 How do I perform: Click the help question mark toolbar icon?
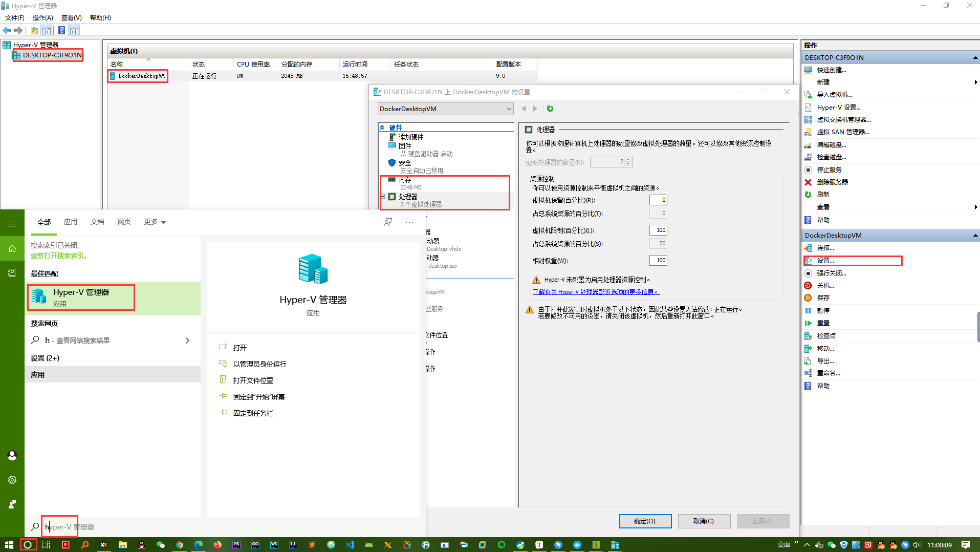[x=61, y=31]
